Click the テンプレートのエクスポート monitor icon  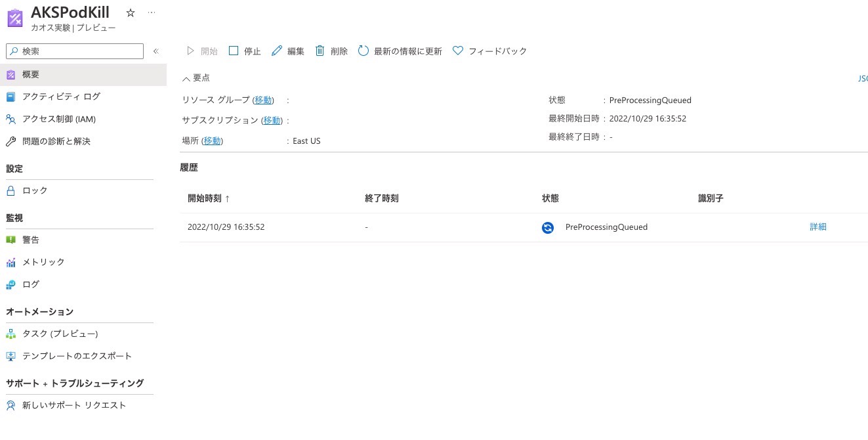pyautogui.click(x=11, y=356)
